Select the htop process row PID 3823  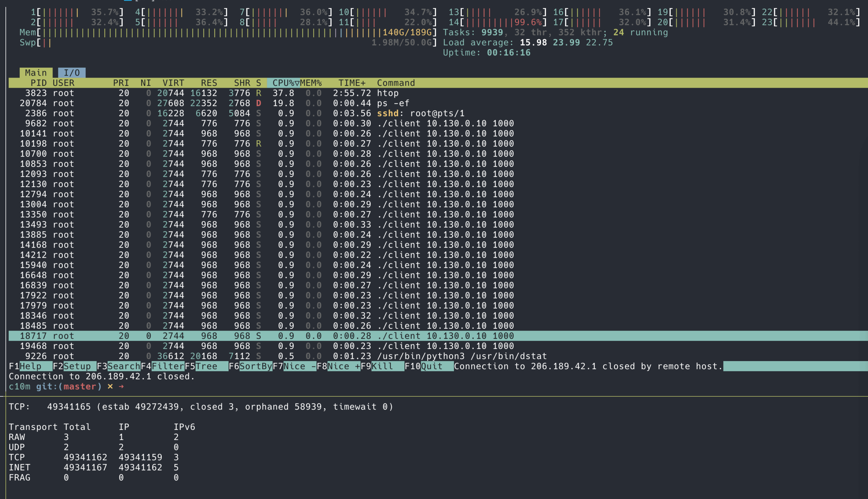click(x=438, y=93)
